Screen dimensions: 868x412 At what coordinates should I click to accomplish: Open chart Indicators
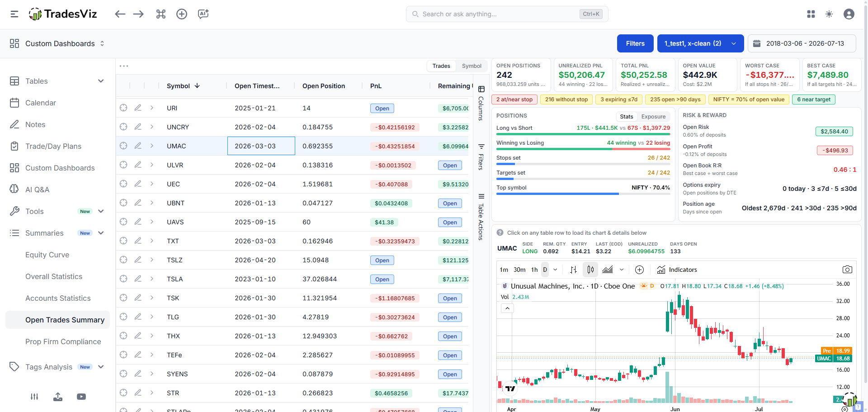coord(677,270)
